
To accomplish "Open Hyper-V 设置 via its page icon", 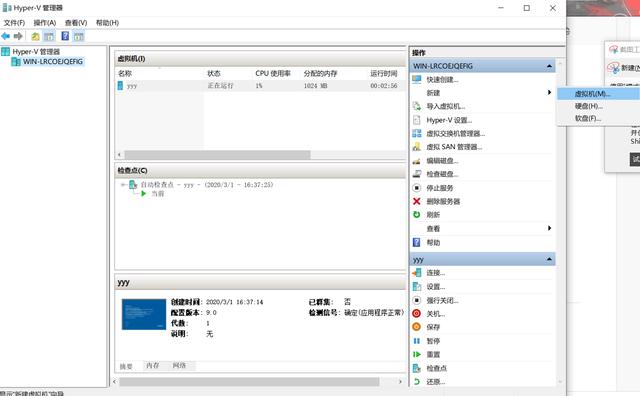I will point(416,120).
